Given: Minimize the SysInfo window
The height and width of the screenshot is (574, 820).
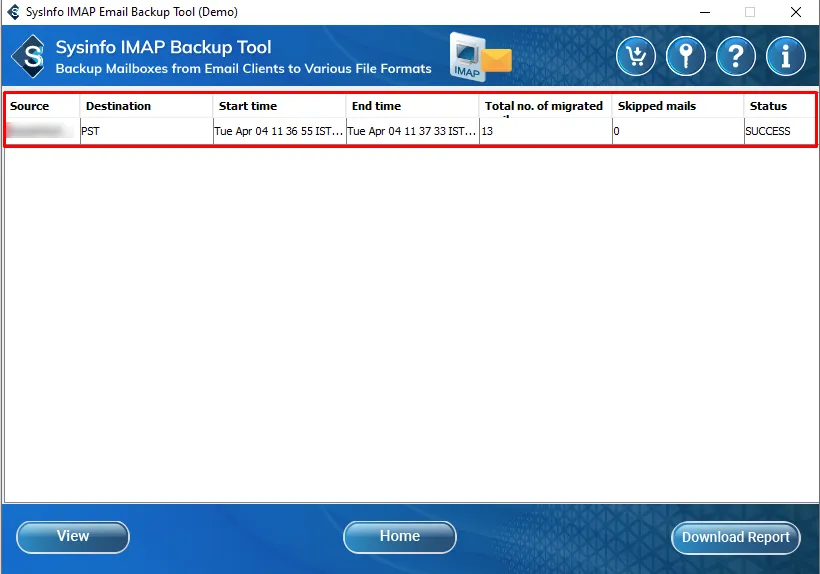Looking at the screenshot, I should click(705, 12).
